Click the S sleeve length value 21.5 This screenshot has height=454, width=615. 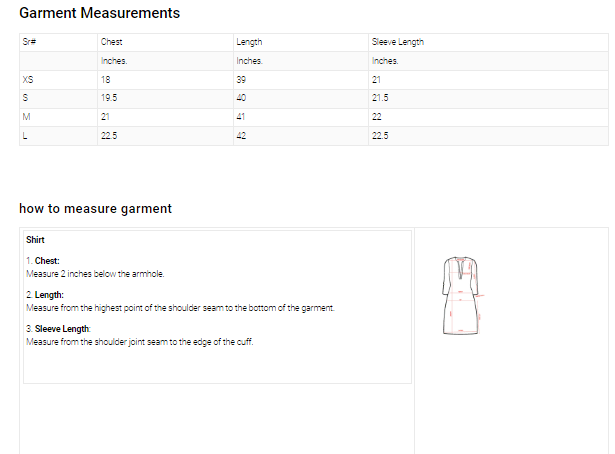click(379, 98)
